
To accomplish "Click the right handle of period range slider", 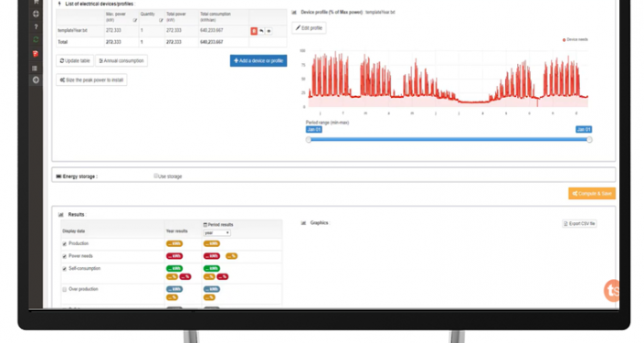I will (x=589, y=140).
